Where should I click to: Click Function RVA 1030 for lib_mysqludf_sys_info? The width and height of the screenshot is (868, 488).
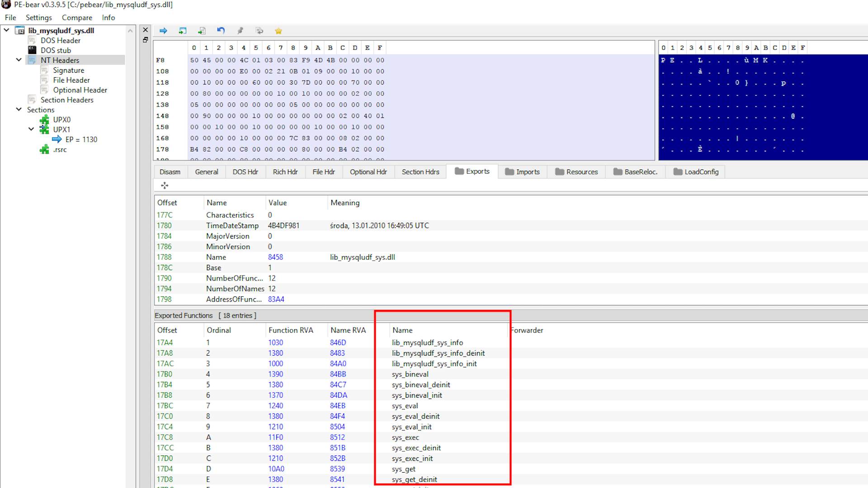point(275,343)
